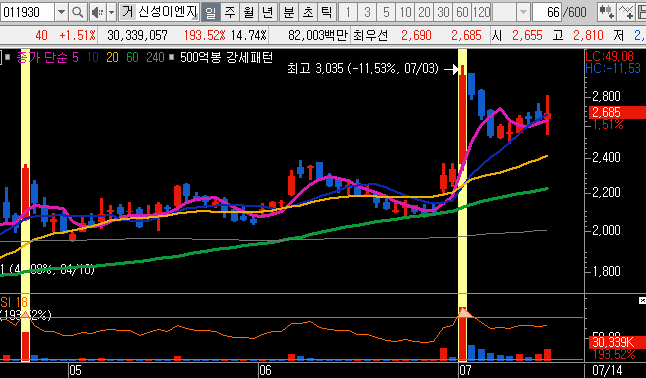Select the 60 interval button

pos(462,12)
